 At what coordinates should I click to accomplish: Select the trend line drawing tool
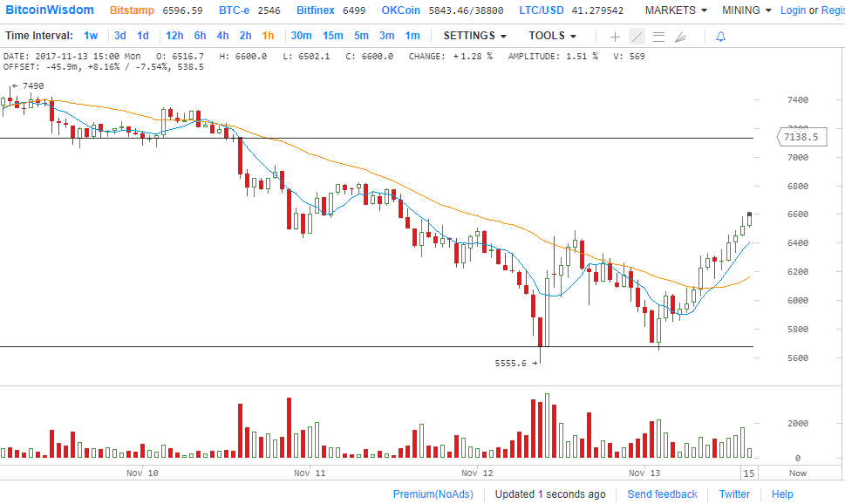[x=637, y=37]
